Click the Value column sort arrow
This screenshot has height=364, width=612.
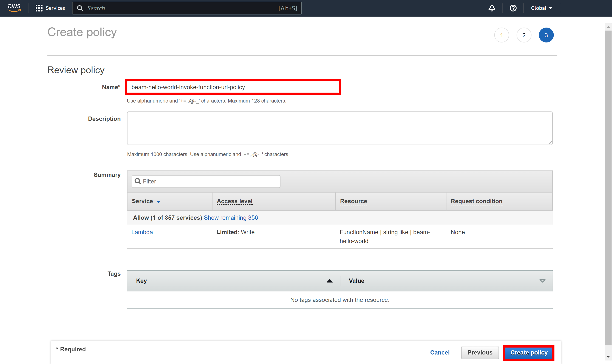coord(542,281)
